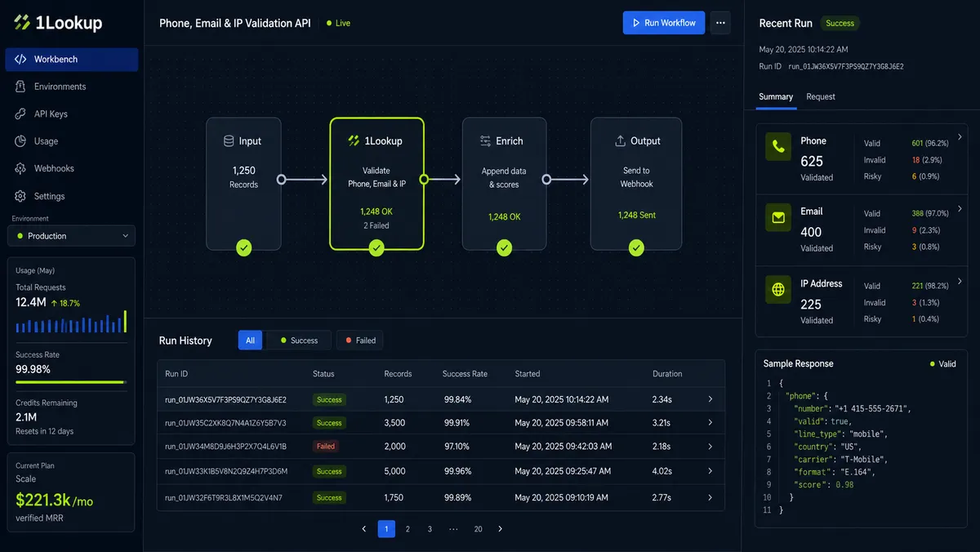Switch to the Summary tab
Screen dimensions: 980x552
776,96
